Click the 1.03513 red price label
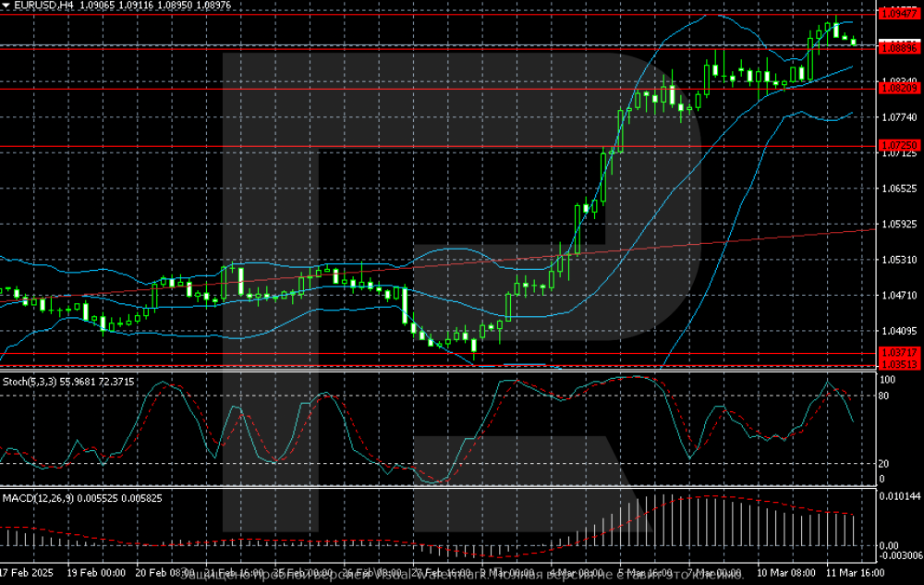 [898, 365]
